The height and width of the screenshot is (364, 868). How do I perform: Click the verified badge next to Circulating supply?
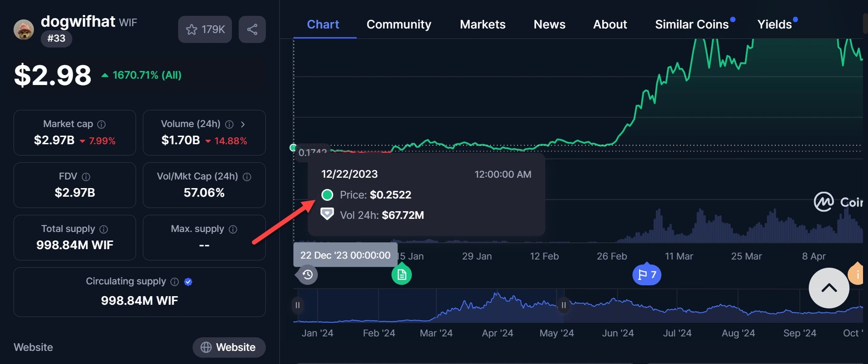point(189,282)
